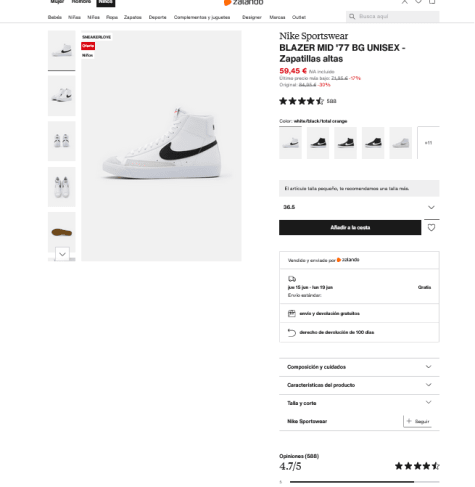
Task: Open the Outlet menu item
Action: 299,17
